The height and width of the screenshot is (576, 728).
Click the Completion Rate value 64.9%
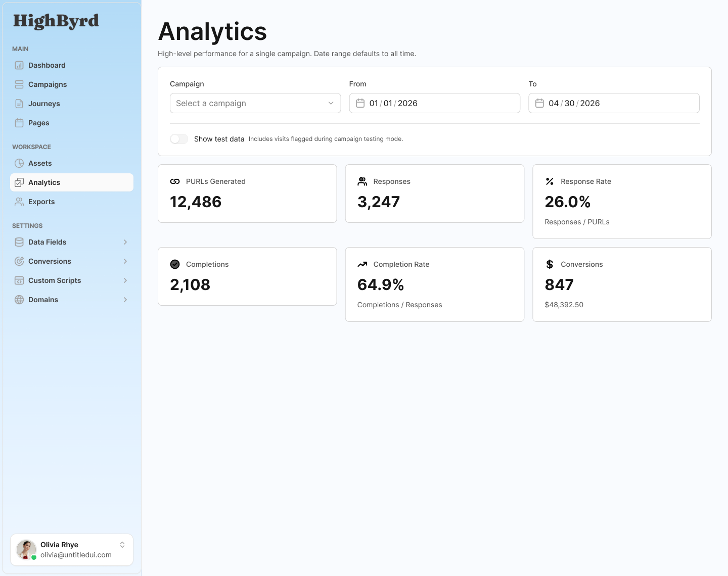381,284
